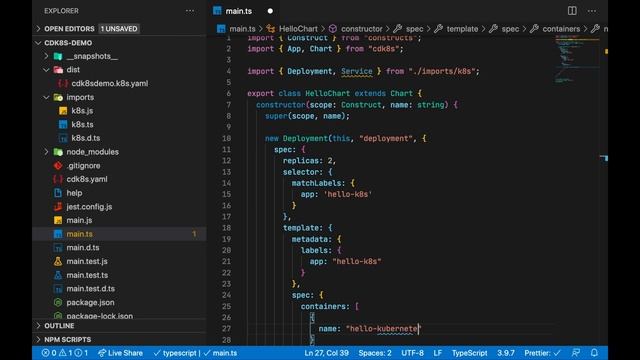This screenshot has width=640, height=360.
Task: Select TypeScript language mode
Action: (469, 353)
